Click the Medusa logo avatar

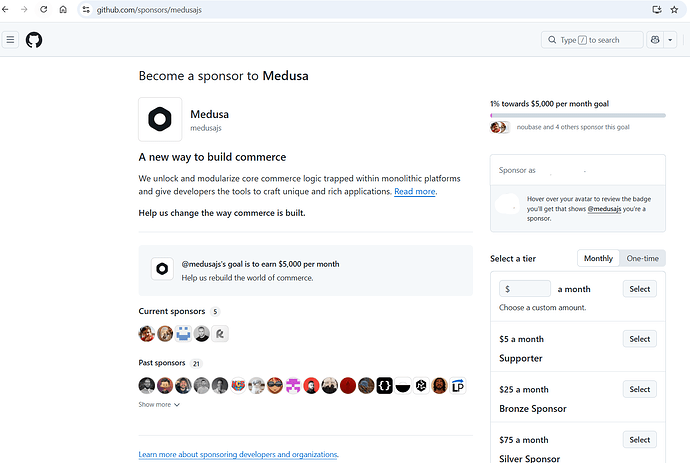(x=160, y=120)
